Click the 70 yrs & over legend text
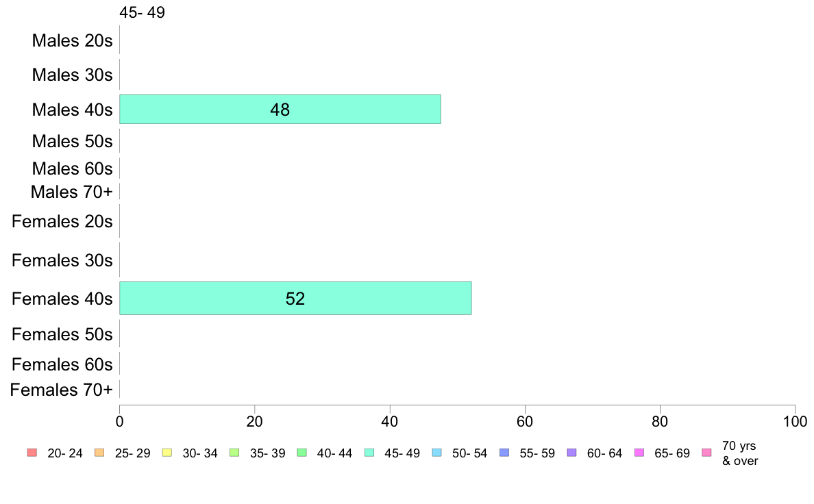Image resolution: width=814 pixels, height=504 pixels. click(x=740, y=453)
